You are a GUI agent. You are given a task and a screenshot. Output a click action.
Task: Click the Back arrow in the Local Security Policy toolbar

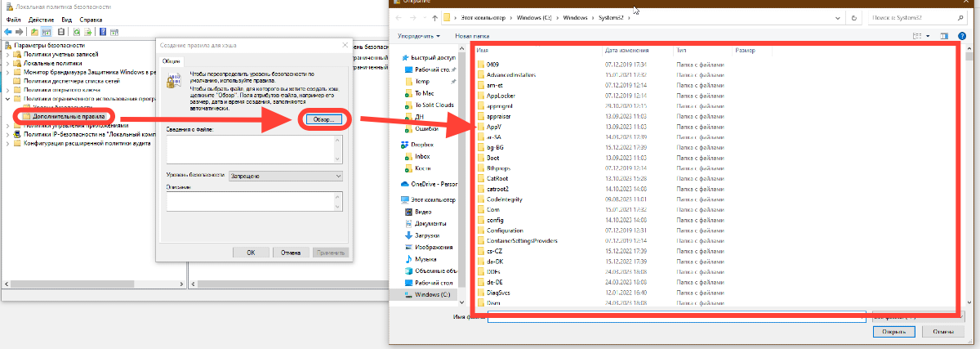(9, 31)
